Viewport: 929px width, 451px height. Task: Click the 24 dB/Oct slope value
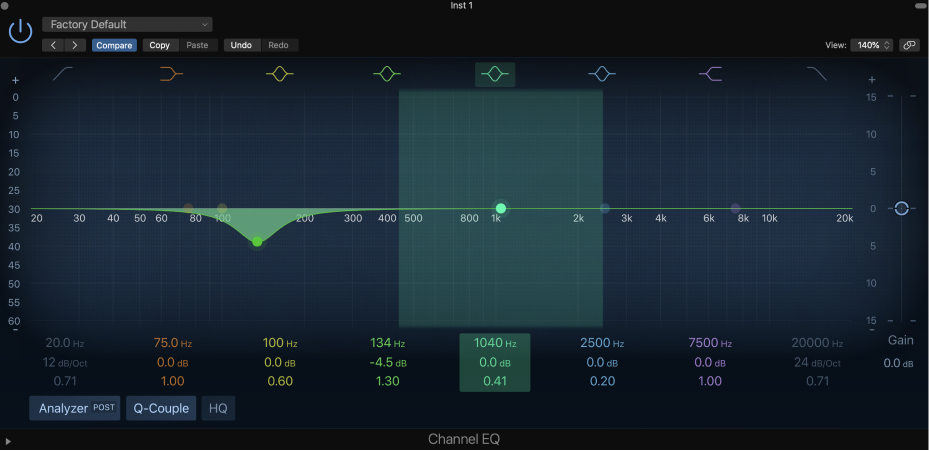pos(817,363)
